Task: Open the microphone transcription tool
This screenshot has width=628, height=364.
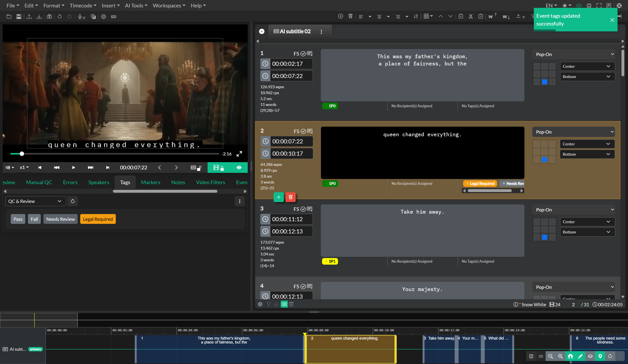Action: tap(82, 16)
